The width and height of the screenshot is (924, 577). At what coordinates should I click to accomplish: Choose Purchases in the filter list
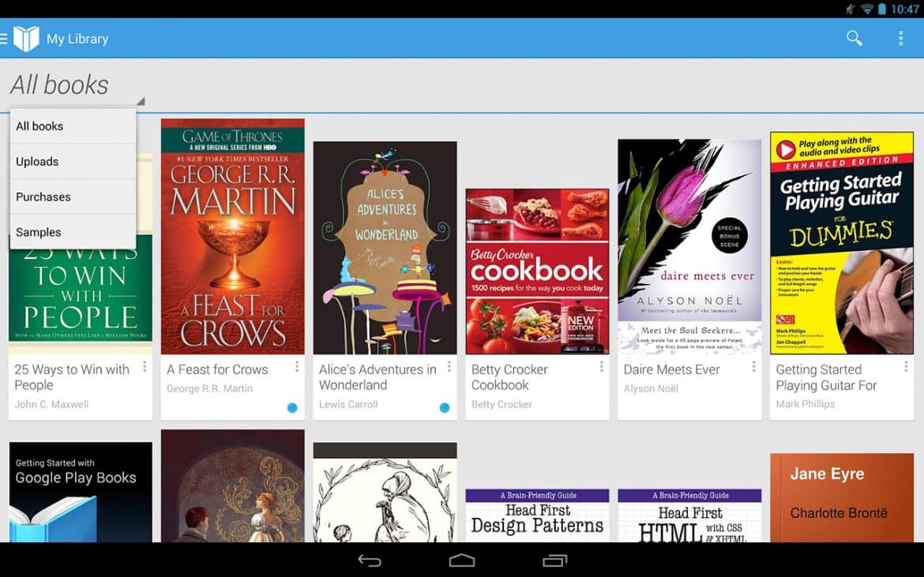pyautogui.click(x=43, y=197)
